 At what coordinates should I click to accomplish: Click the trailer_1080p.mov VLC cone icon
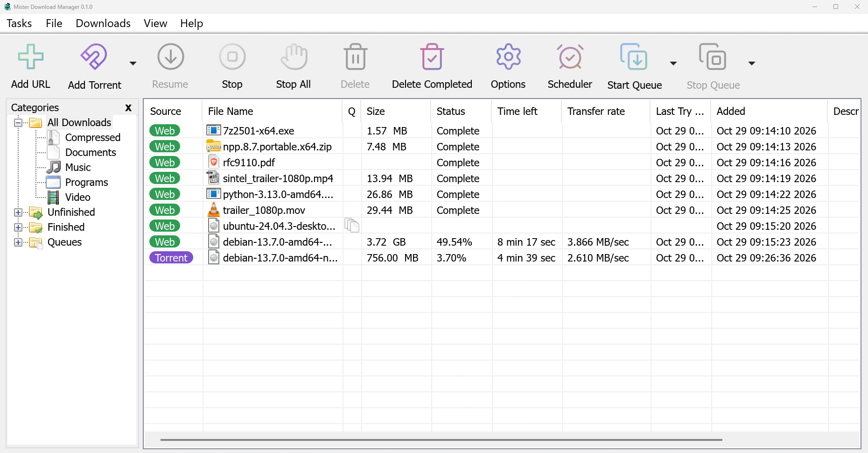click(213, 210)
